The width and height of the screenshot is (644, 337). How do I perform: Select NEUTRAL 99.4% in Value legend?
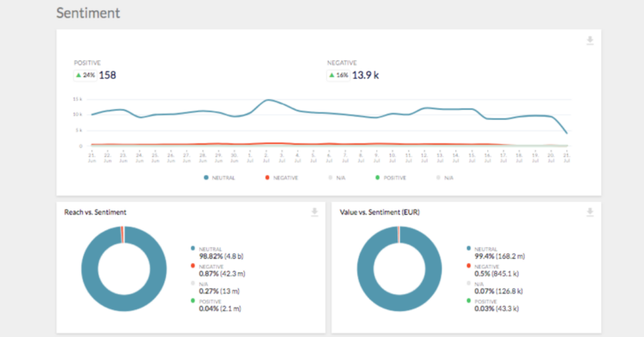pos(496,253)
